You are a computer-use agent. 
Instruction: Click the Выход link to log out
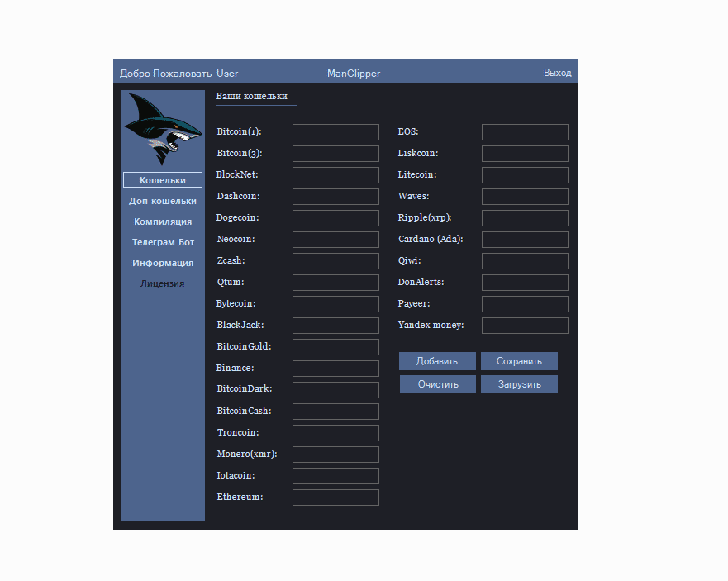pos(558,73)
